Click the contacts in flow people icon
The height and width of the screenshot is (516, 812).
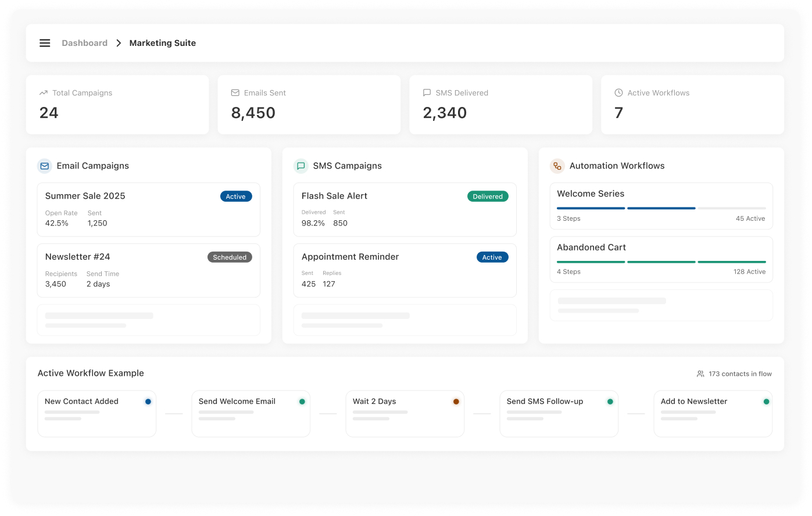tap(700, 374)
